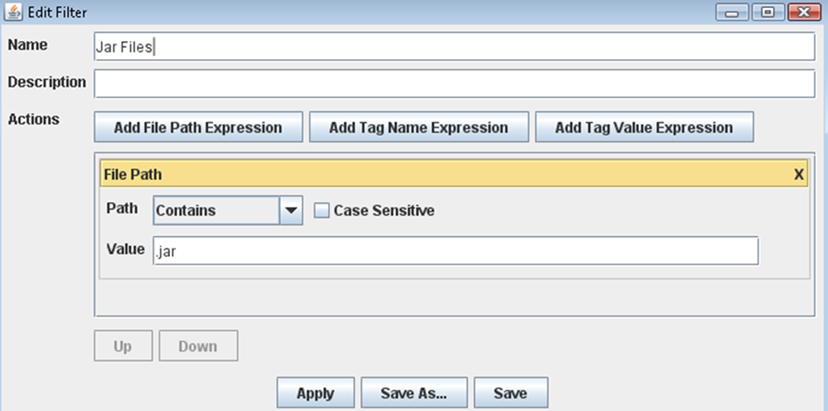The image size is (828, 411).
Task: Click Add File Path Expression button
Action: [198, 127]
